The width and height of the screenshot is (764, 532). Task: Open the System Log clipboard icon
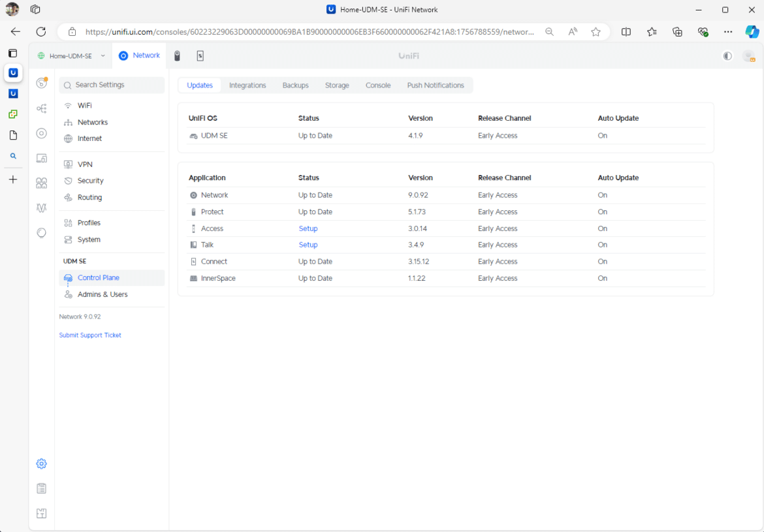point(41,488)
